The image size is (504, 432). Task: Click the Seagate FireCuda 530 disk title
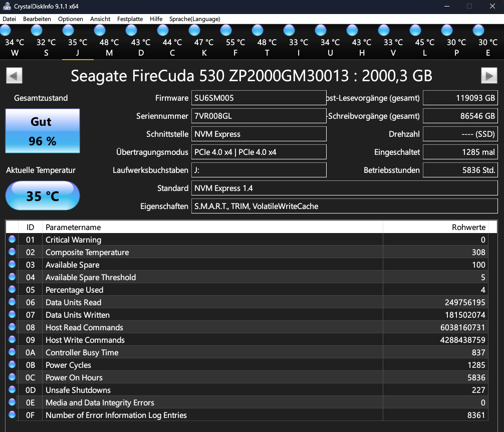pyautogui.click(x=251, y=76)
